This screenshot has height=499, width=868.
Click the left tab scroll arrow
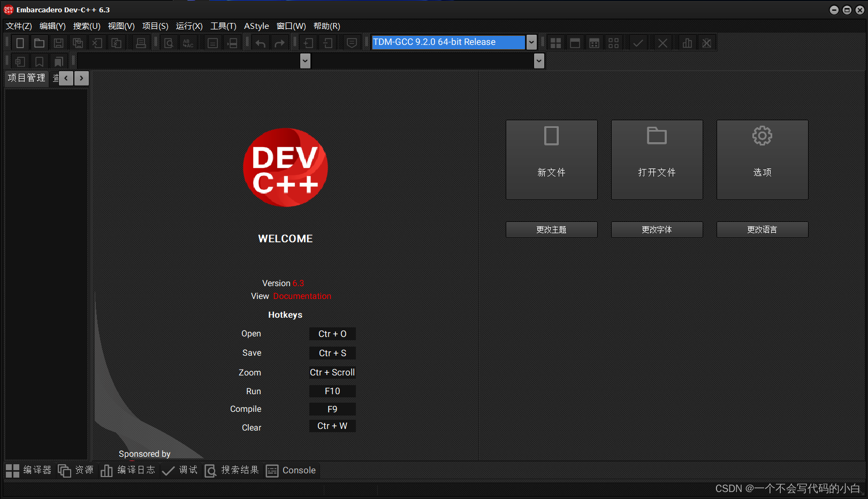point(66,78)
